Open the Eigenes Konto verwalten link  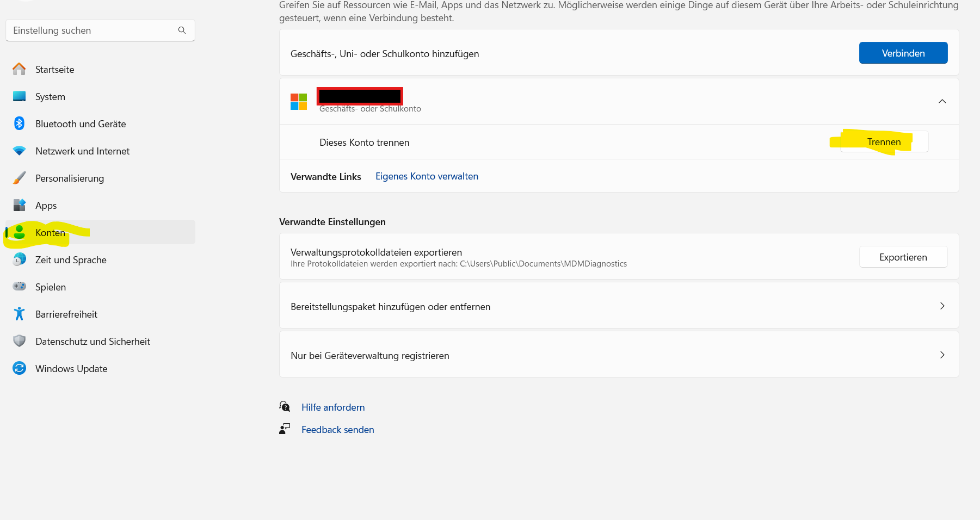pyautogui.click(x=427, y=176)
